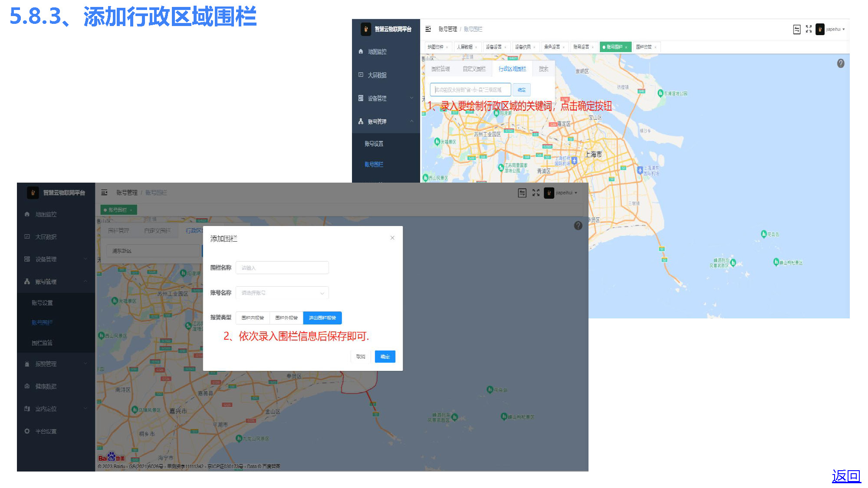
Task: Click 账号设置 in upper sidebar submenu
Action: (x=374, y=144)
